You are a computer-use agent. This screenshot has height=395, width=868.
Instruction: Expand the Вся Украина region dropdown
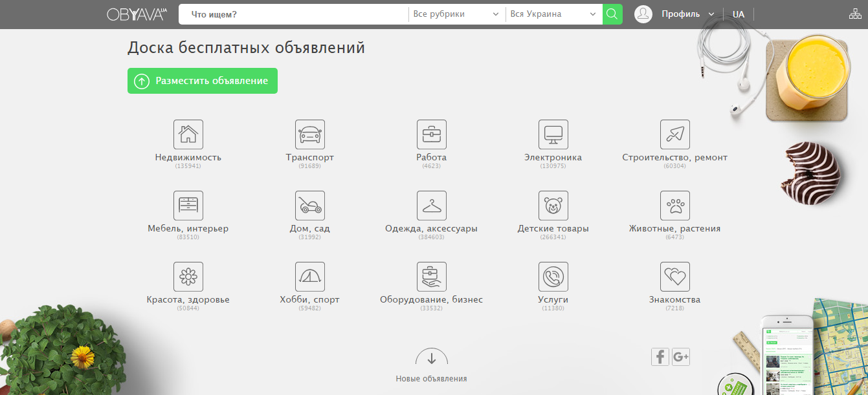tap(553, 14)
